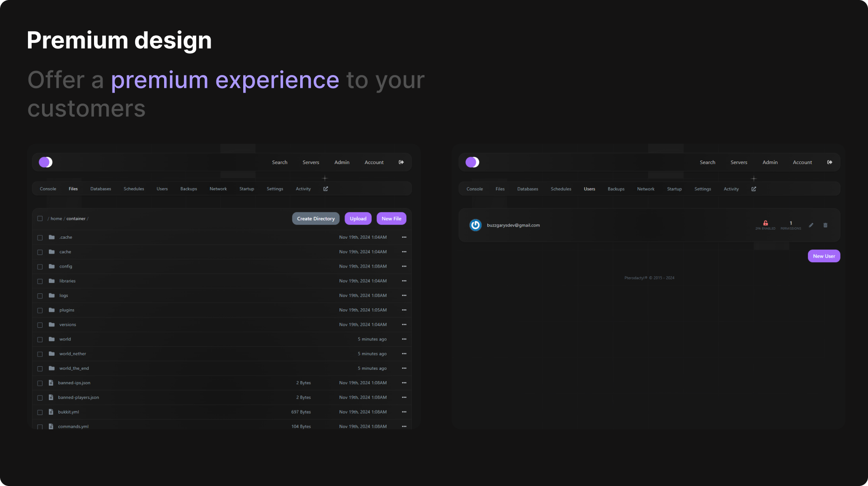Click the red 2FA lock icon

tap(765, 223)
